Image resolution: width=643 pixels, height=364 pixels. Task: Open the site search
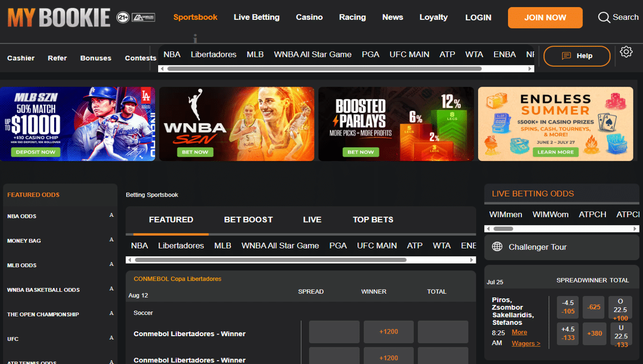pyautogui.click(x=617, y=17)
